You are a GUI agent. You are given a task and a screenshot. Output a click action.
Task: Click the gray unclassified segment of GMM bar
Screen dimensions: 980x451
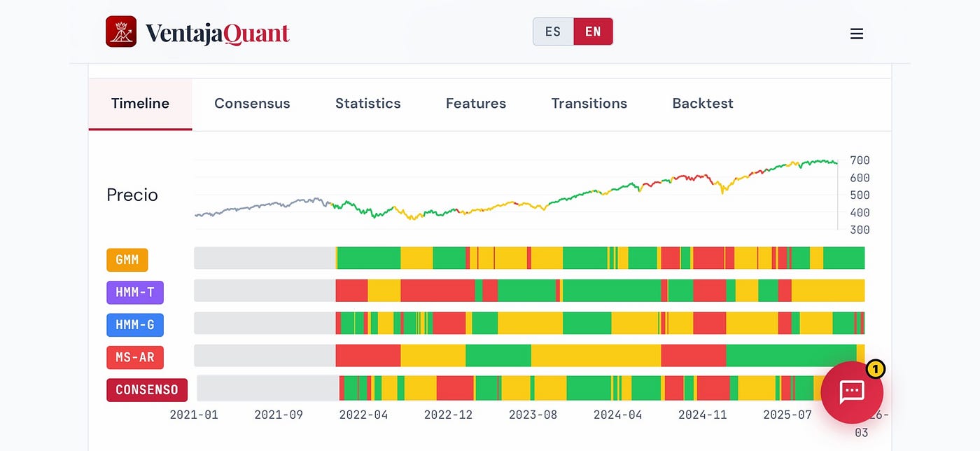[265, 258]
